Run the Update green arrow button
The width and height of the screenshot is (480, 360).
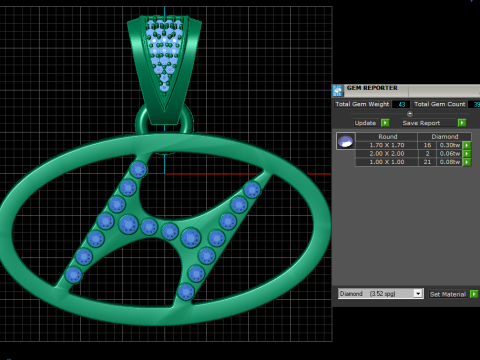(385, 123)
